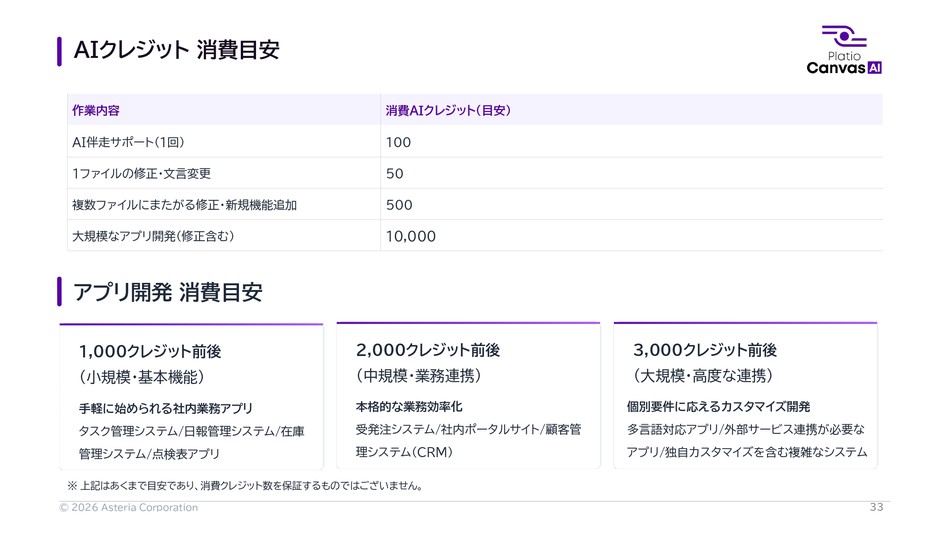950x534 pixels.
Task: Click the Platio Canvas AI logo
Action: (x=844, y=50)
